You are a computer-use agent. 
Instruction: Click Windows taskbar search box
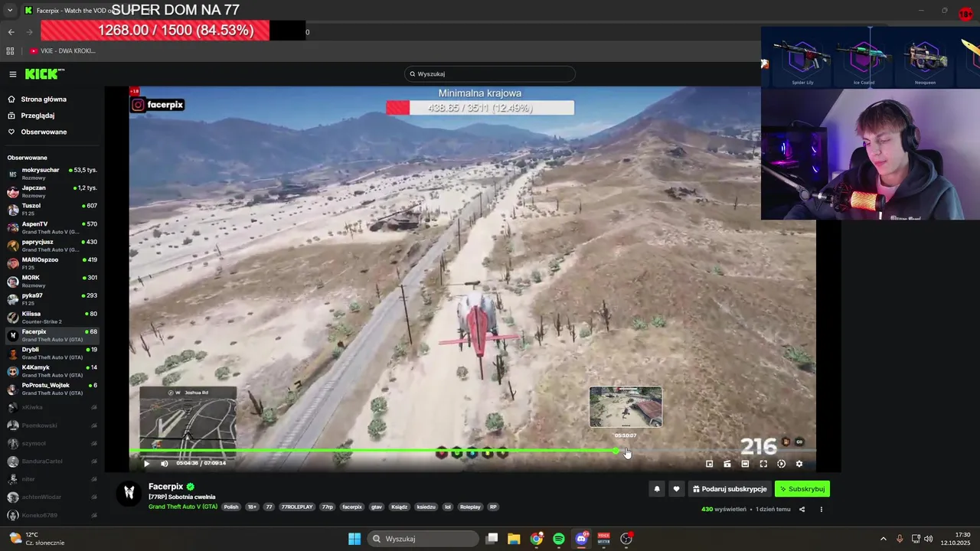point(423,539)
